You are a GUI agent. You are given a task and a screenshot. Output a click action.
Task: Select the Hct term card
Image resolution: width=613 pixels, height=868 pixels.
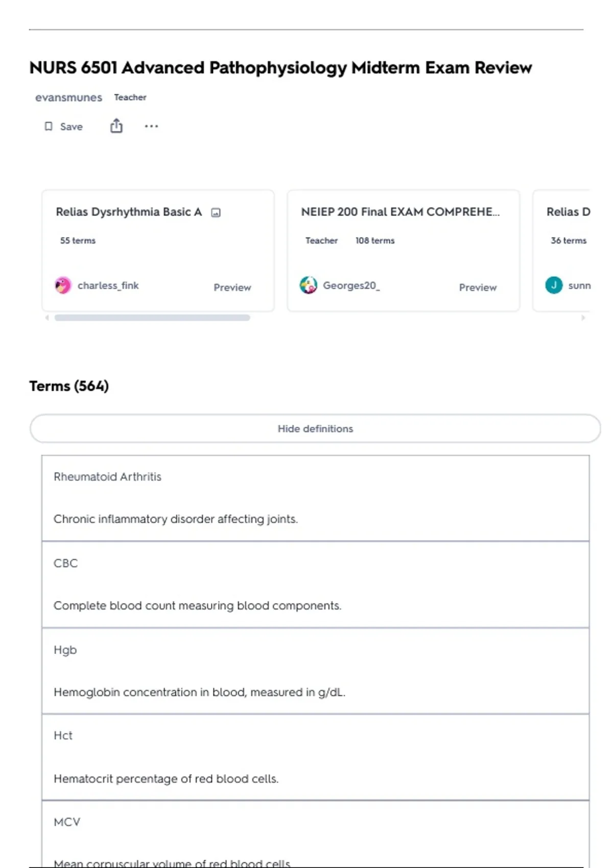(x=315, y=757)
